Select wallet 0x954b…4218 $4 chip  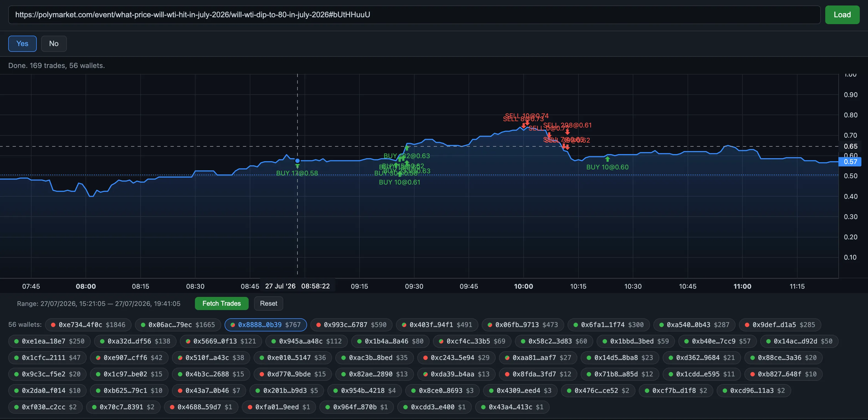[365, 391]
